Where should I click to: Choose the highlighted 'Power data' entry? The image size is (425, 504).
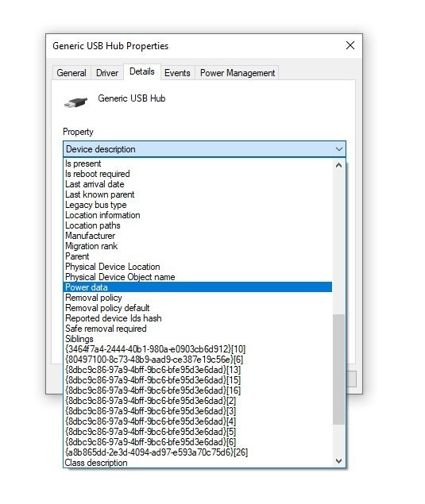[198, 287]
